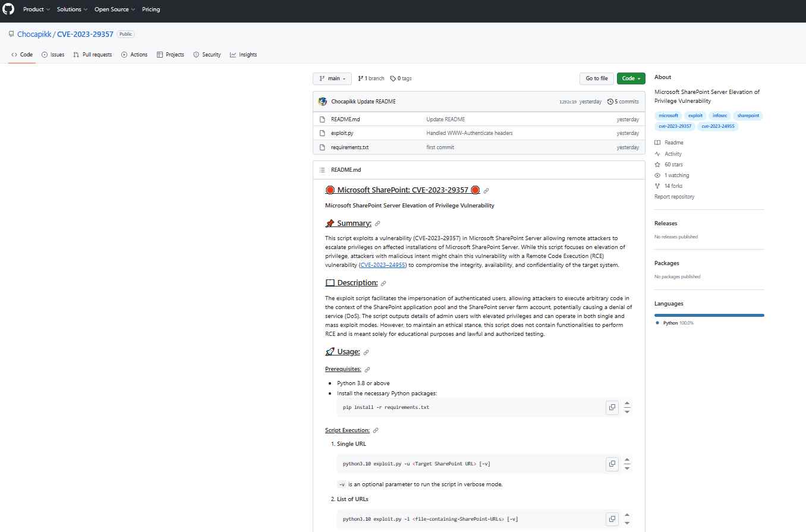Click the cve-2023-24955 topic tag
The height and width of the screenshot is (532, 806).
[717, 126]
